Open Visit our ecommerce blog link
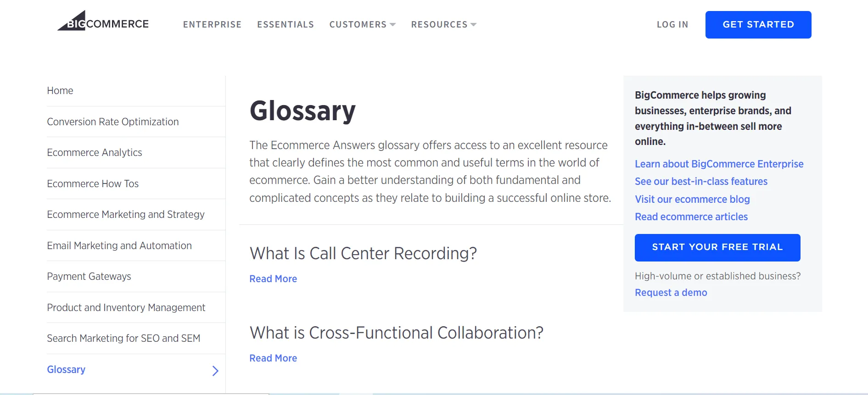Viewport: 868px width, 395px height. [x=692, y=199]
